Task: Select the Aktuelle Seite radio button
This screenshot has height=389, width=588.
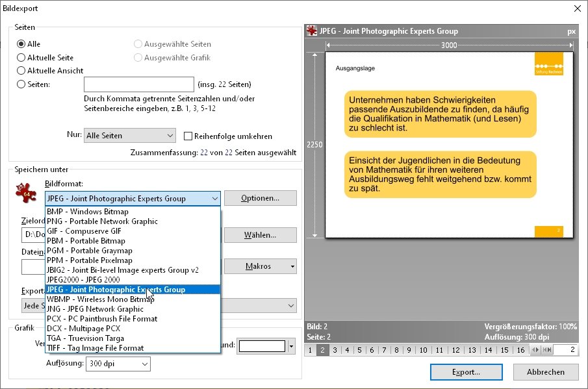Action: pyautogui.click(x=21, y=58)
